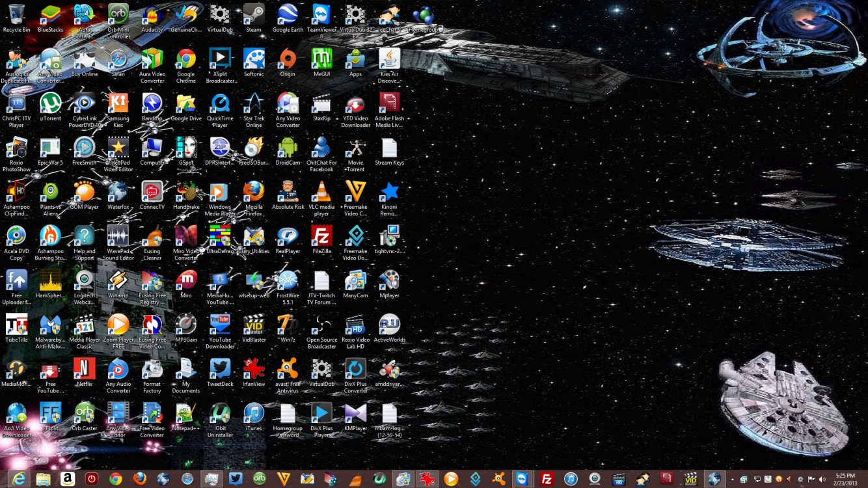Viewport: 868px width, 488px height.
Task: Open Internet Explorer from the taskbar
Action: [19, 479]
